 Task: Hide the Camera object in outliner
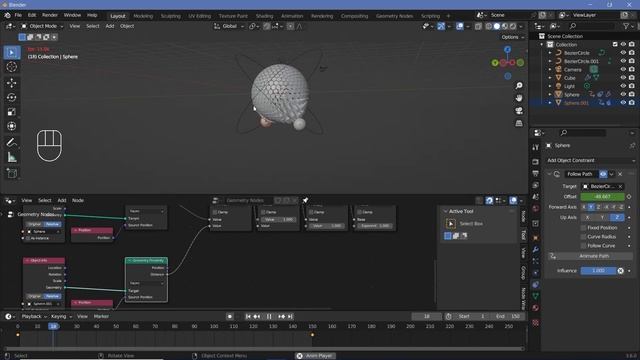click(x=623, y=69)
